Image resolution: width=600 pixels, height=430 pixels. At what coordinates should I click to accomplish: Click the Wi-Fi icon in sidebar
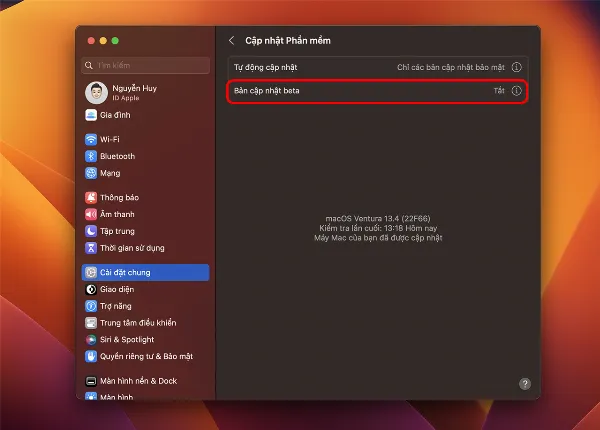pos(91,139)
